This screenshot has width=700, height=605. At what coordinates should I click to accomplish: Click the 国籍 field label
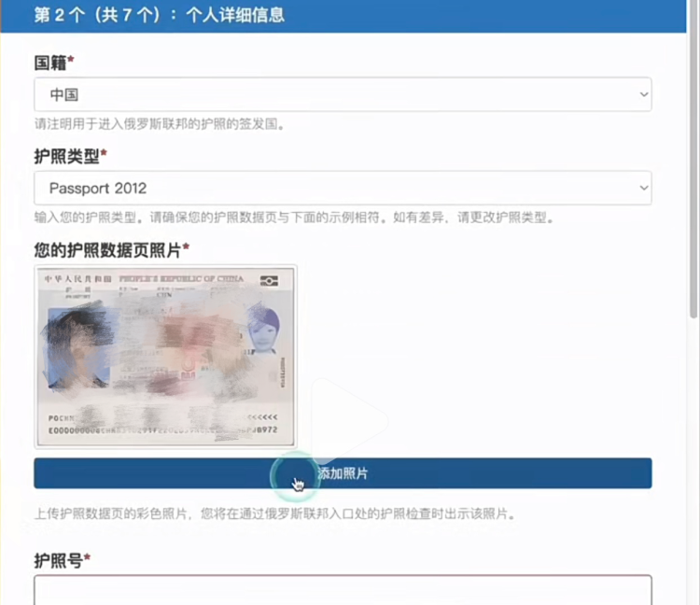[x=53, y=63]
